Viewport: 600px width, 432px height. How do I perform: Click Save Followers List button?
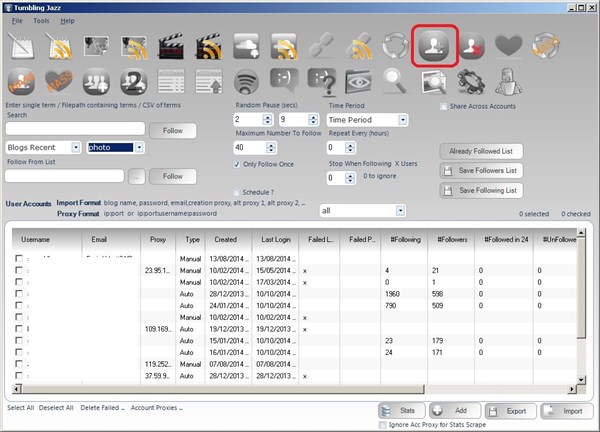pyautogui.click(x=481, y=171)
